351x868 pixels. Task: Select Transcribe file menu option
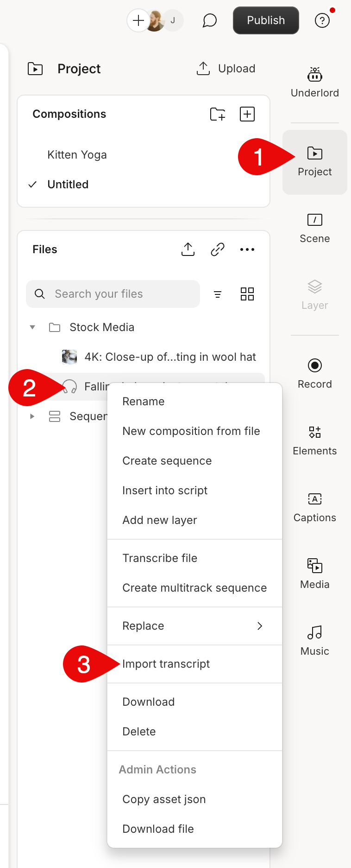[x=160, y=558]
